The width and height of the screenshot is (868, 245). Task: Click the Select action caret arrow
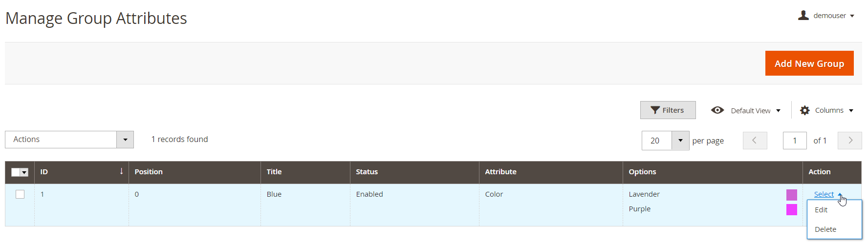(x=840, y=195)
